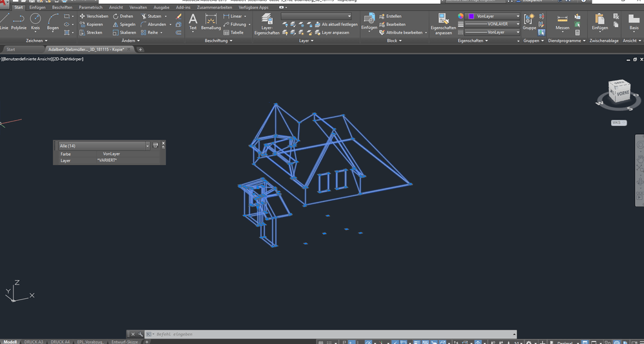This screenshot has width=644, height=344.
Task: Open the Alle (14) selection dropdown
Action: 148,147
